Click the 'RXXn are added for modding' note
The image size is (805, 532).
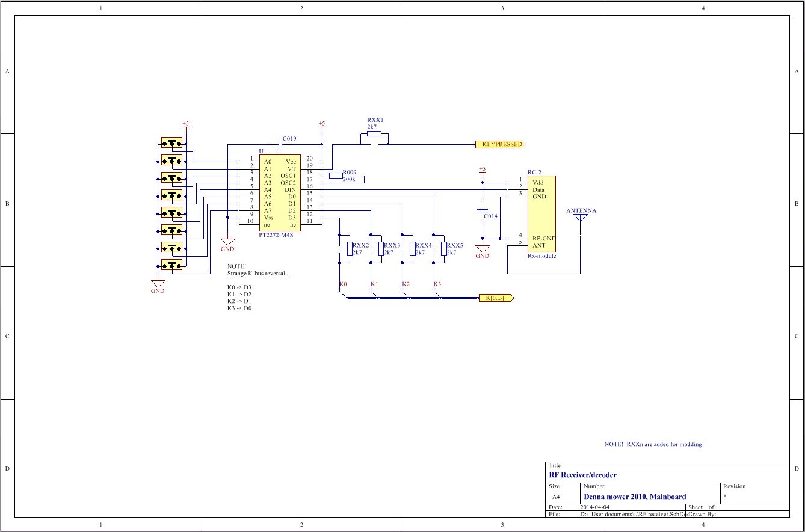(654, 445)
